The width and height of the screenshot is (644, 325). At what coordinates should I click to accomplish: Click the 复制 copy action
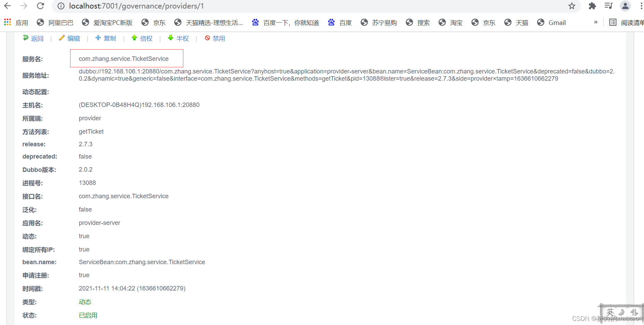pos(106,38)
